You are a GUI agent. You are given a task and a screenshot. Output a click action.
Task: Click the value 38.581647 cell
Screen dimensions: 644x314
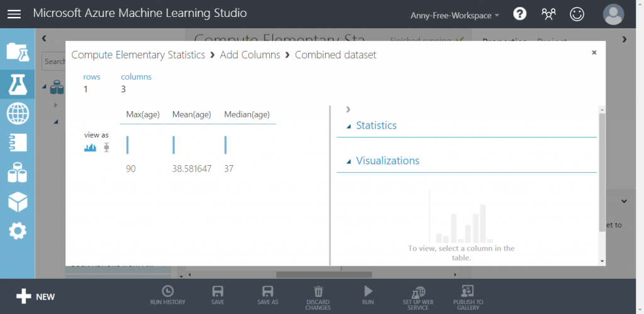[192, 168]
